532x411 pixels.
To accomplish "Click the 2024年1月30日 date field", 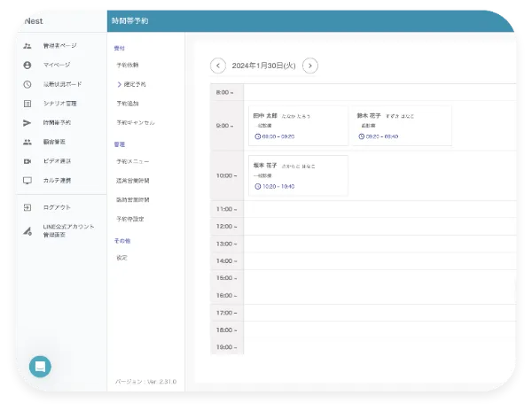I will tap(263, 66).
